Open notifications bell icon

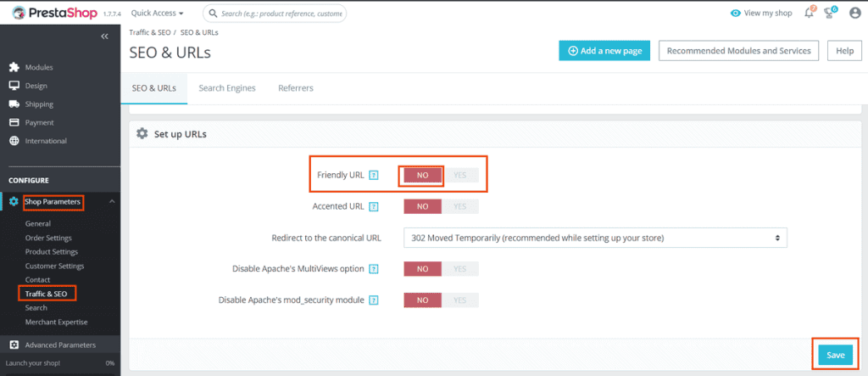pyautogui.click(x=810, y=12)
